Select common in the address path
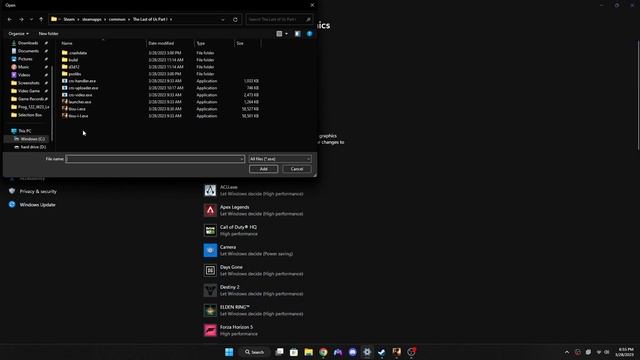 point(117,19)
